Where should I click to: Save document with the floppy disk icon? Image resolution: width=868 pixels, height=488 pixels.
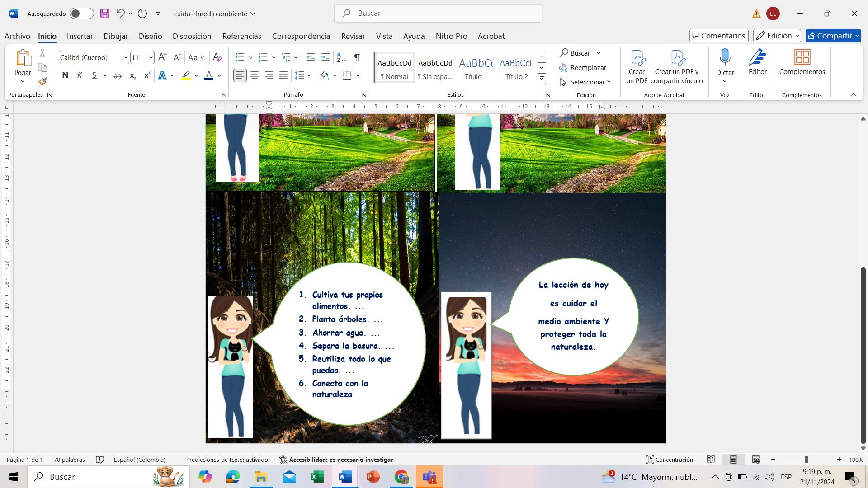tap(105, 14)
